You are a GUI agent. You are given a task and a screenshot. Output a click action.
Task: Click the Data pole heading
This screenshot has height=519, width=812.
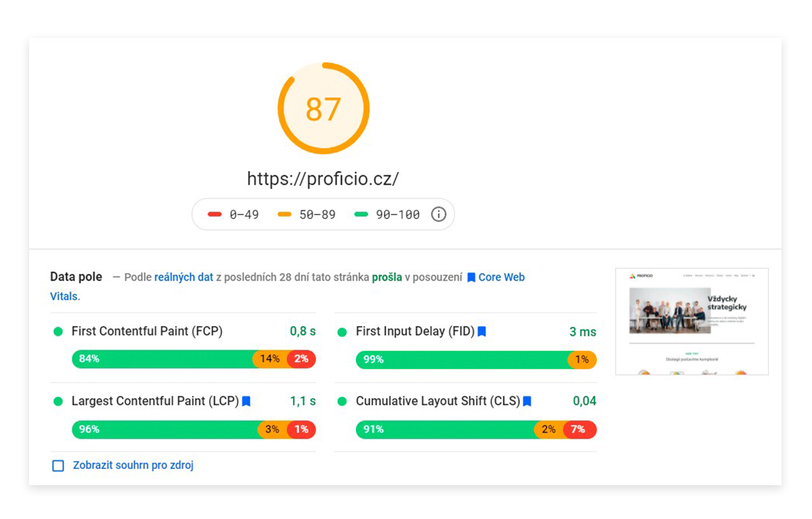(x=76, y=277)
